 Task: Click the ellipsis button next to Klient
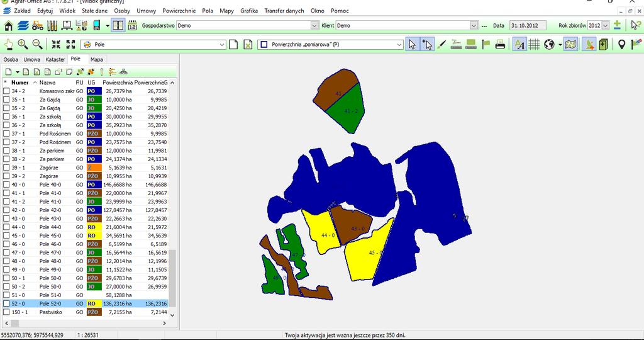[484, 26]
